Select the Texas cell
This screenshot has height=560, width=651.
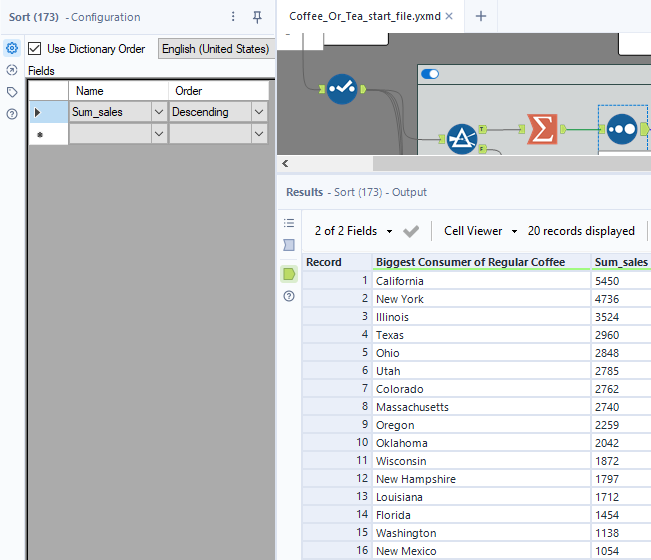point(481,335)
